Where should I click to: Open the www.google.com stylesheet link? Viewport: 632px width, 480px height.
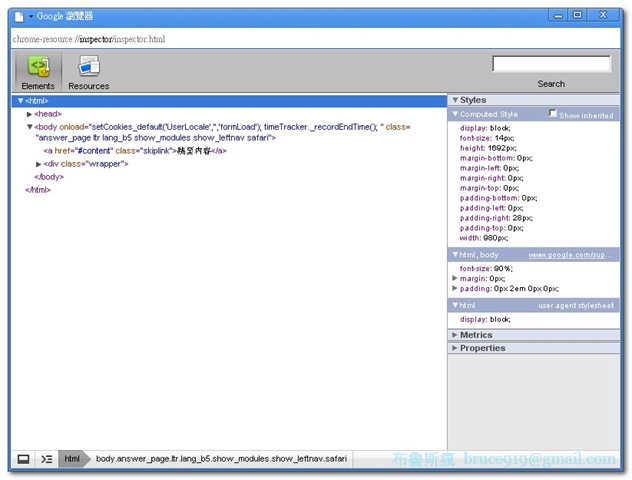[570, 255]
